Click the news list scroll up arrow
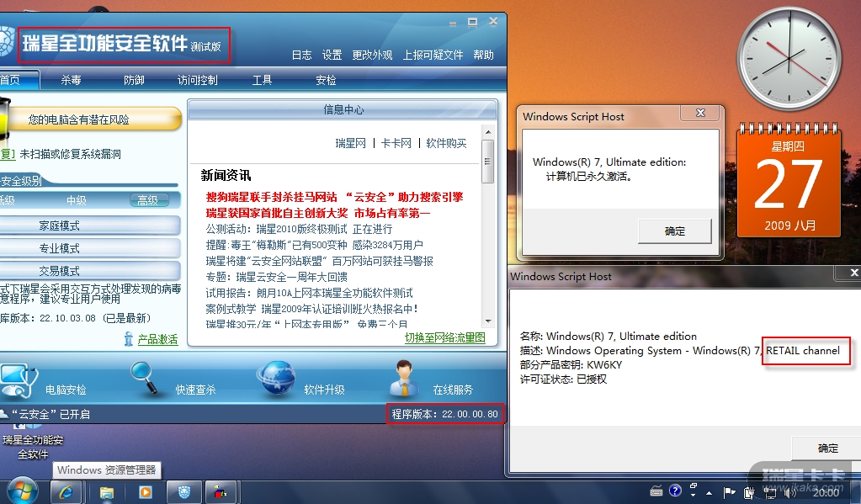 pos(487,132)
